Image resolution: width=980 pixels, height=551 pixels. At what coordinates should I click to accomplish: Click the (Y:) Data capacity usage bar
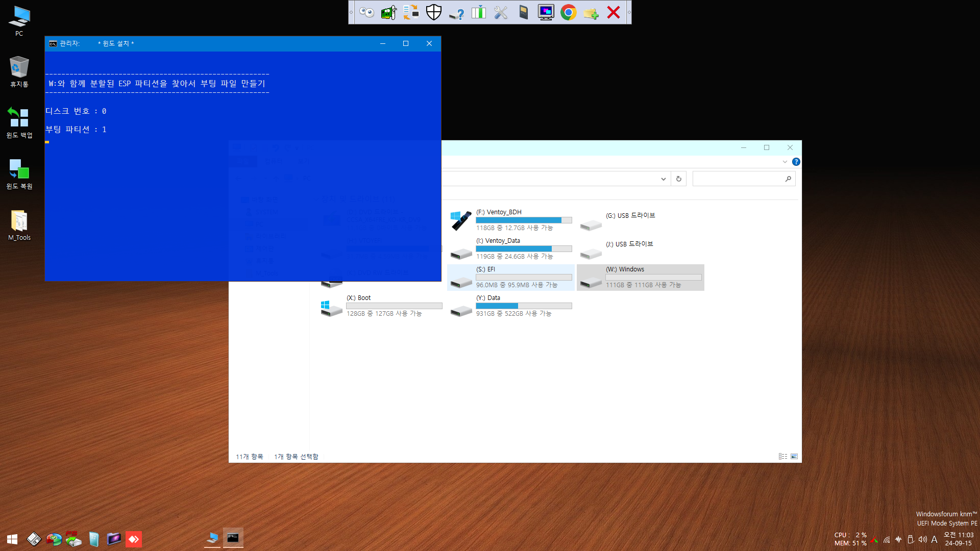(524, 306)
